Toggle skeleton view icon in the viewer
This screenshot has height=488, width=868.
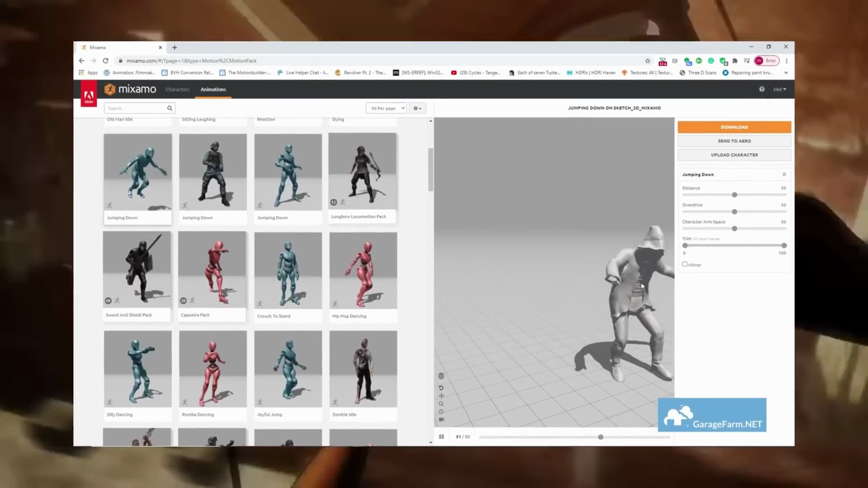tap(441, 376)
